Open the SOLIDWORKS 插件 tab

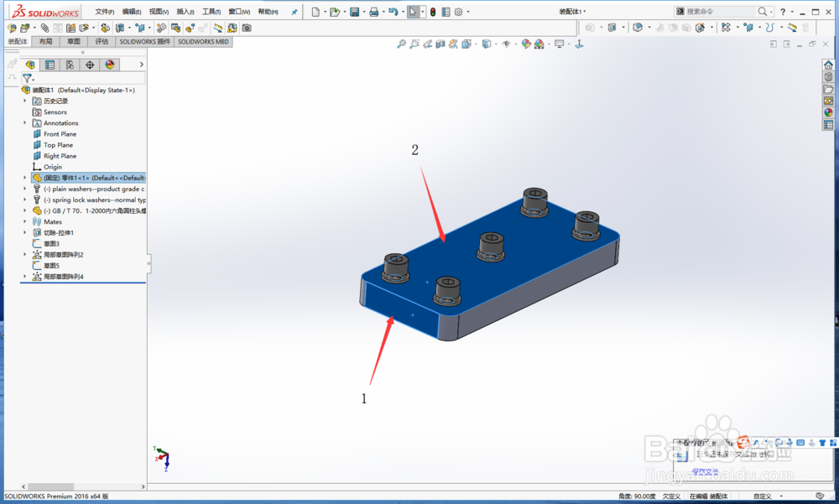tap(144, 42)
